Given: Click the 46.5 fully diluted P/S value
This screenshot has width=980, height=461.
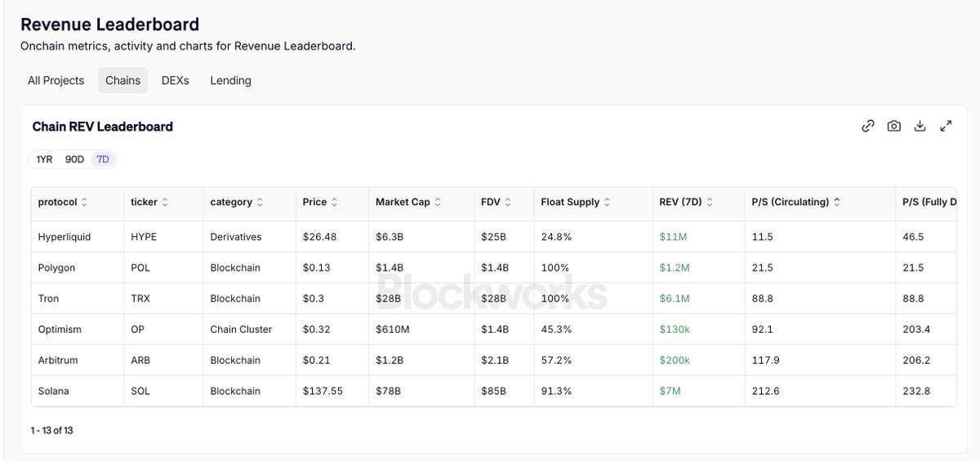Looking at the screenshot, I should [x=913, y=237].
